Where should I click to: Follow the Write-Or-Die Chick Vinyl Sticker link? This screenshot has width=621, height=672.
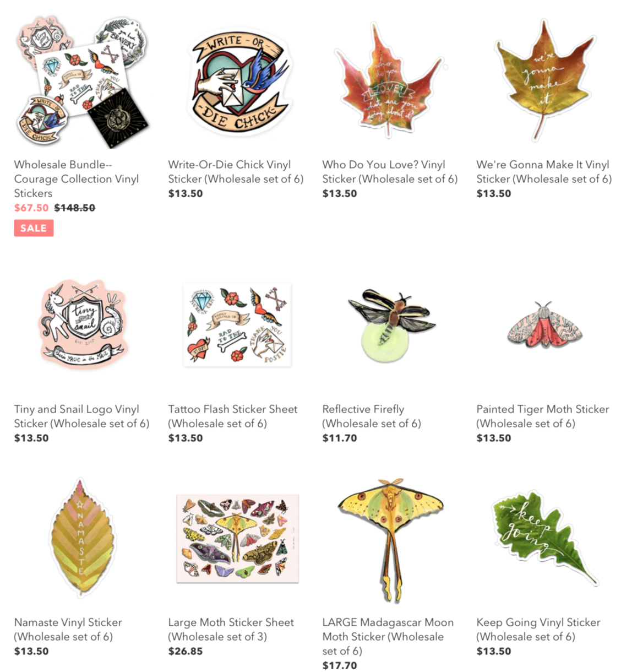click(236, 171)
